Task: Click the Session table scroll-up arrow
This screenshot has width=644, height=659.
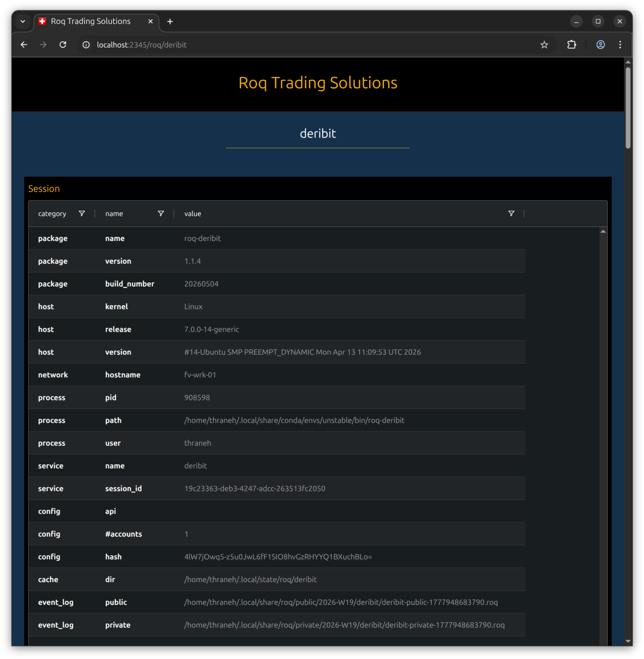Action: (x=603, y=231)
